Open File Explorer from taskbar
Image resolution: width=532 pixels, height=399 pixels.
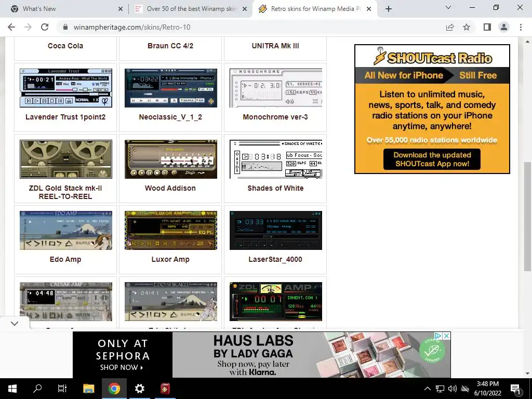[88, 389]
